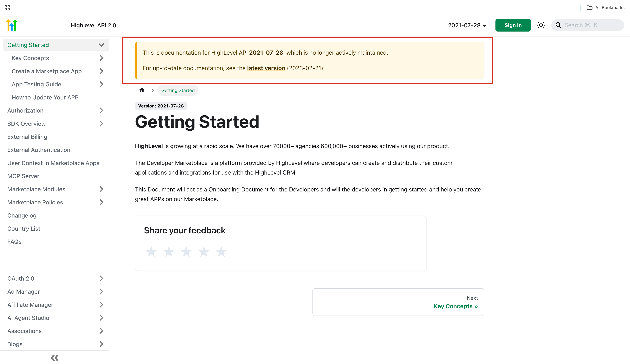The width and height of the screenshot is (630, 364).
Task: Open Marketplace Policies item
Action: coord(35,202)
